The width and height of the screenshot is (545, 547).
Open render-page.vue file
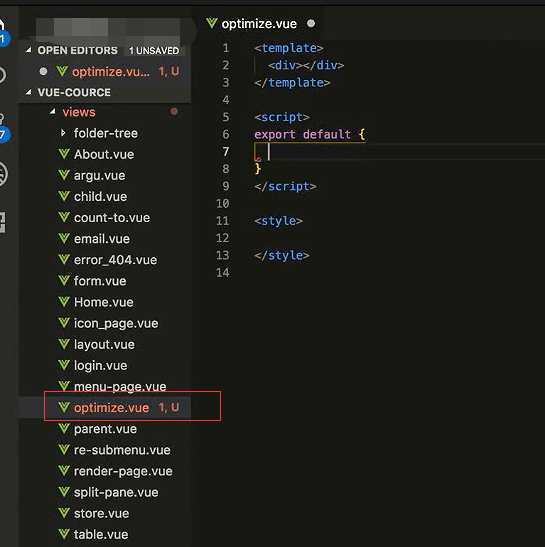pos(123,471)
